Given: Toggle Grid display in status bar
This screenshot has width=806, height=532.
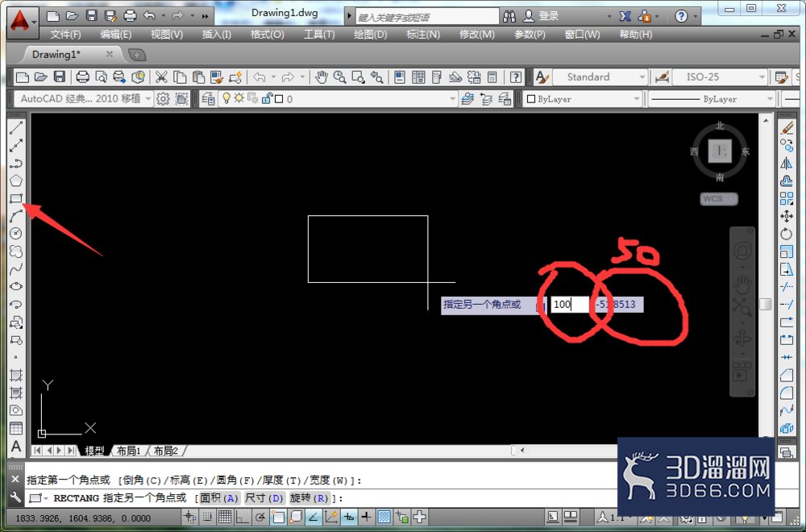Looking at the screenshot, I should click(225, 517).
